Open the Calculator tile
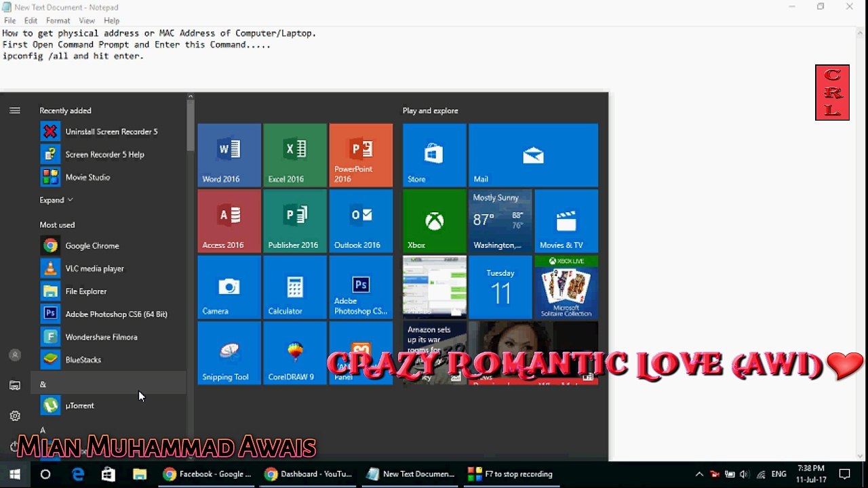868x488 pixels. click(x=295, y=287)
